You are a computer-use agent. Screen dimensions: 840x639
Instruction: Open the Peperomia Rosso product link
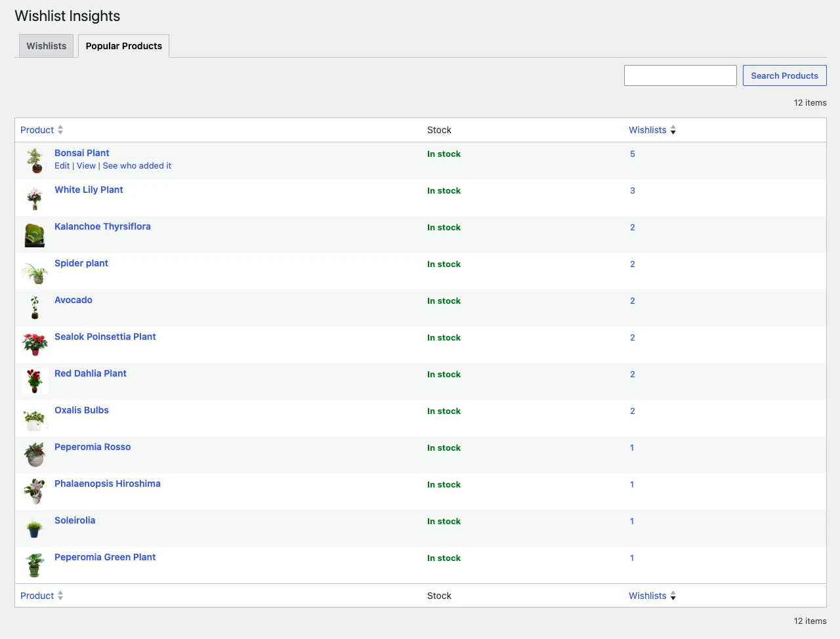coord(93,447)
